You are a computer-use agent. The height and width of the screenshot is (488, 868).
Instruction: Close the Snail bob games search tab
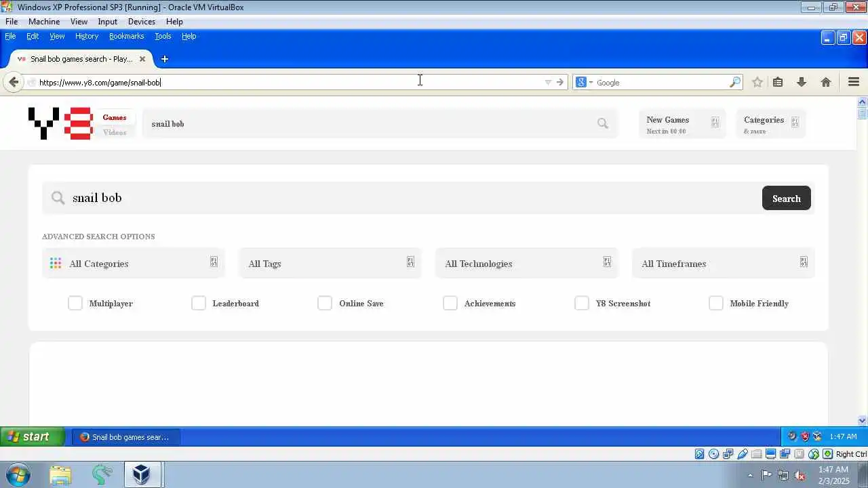[x=142, y=59]
